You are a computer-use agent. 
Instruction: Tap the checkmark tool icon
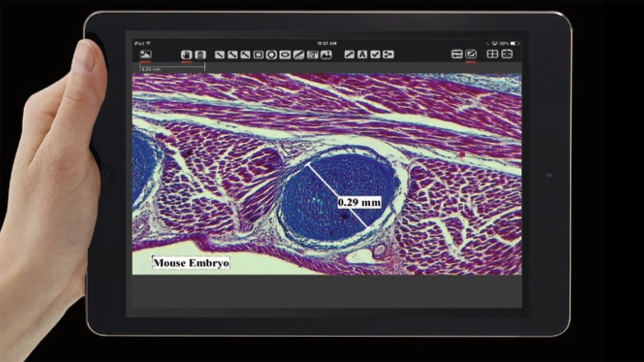coord(375,54)
